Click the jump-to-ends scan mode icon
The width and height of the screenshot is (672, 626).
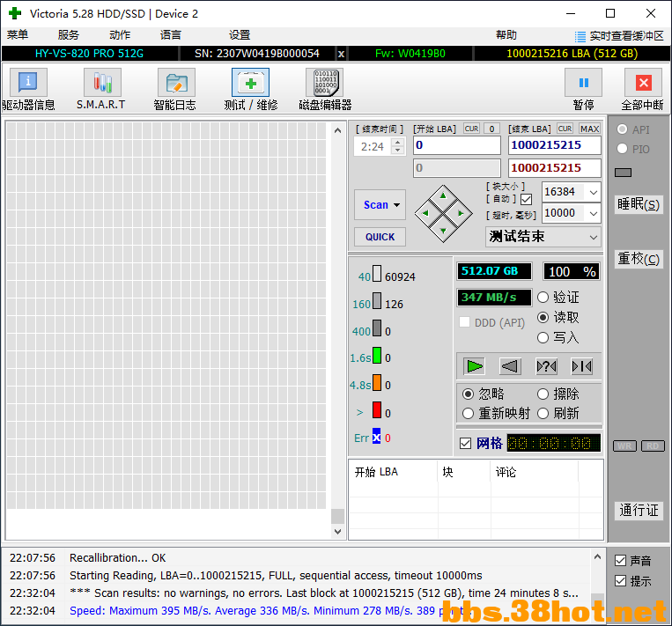(582, 366)
